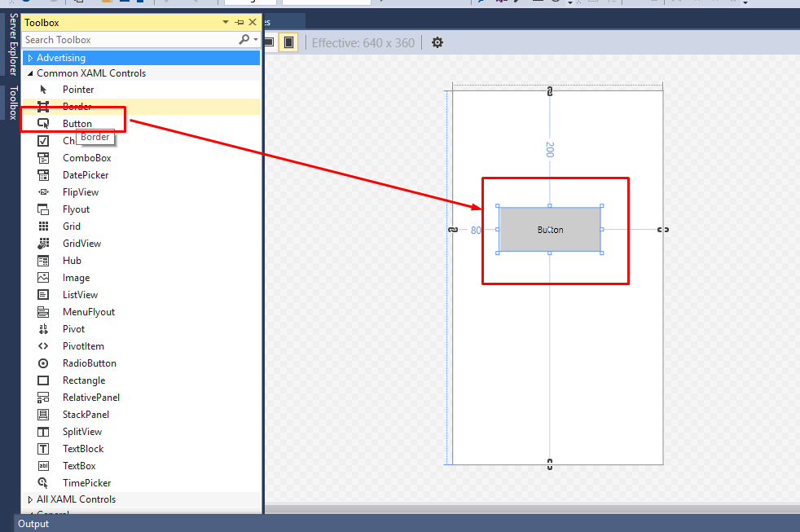Toggle the bottom margin anchor link
800x532 pixels.
pos(549,464)
